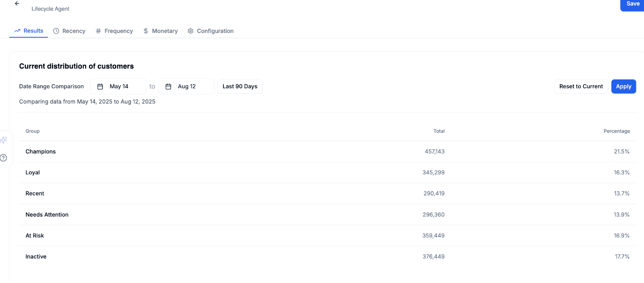Open the help question mark icon
644x283 pixels.
[4, 158]
